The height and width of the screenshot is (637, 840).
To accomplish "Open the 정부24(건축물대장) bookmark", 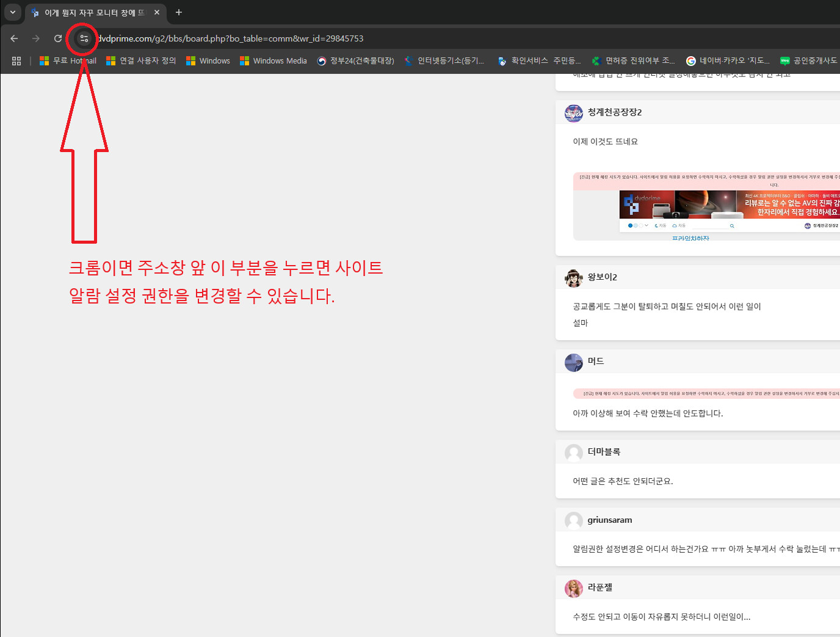I will (x=355, y=61).
